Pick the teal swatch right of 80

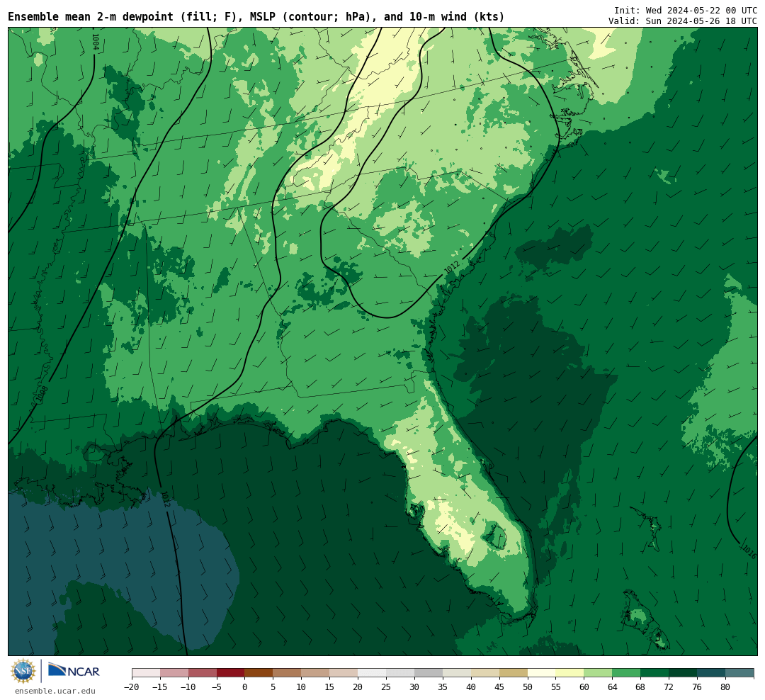point(739,673)
